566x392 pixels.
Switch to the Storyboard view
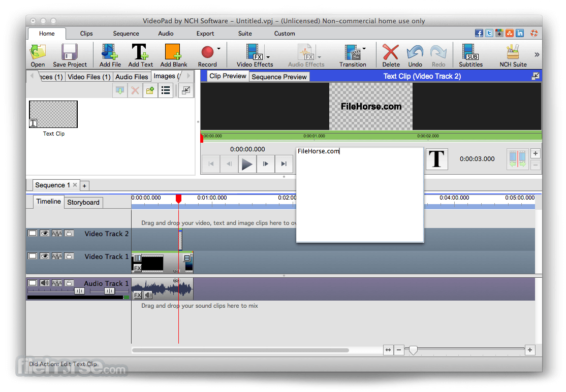83,202
